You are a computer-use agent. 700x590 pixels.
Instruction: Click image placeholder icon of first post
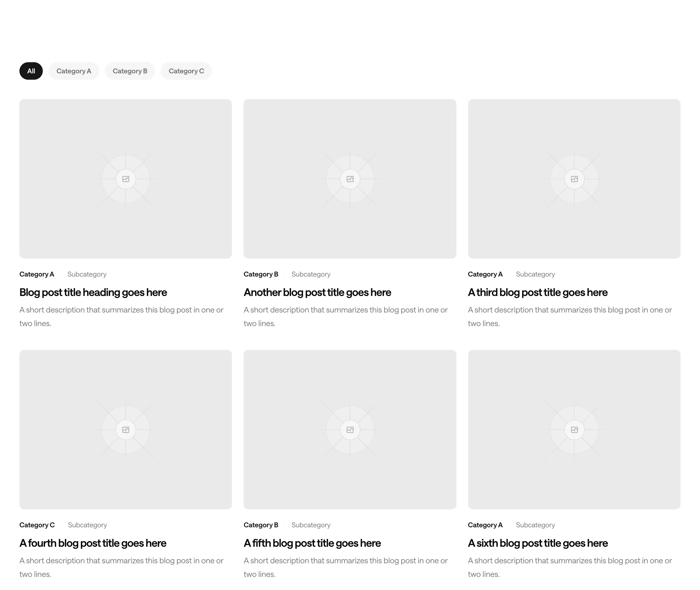126,179
